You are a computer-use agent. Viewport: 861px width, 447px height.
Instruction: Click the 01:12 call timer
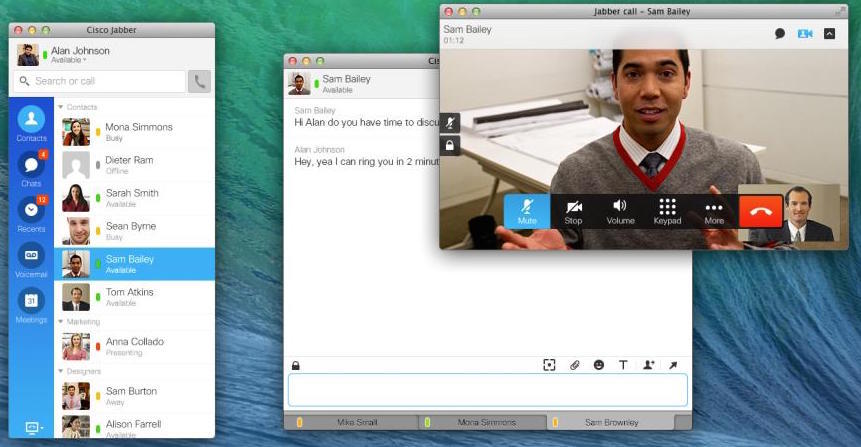pyautogui.click(x=454, y=41)
